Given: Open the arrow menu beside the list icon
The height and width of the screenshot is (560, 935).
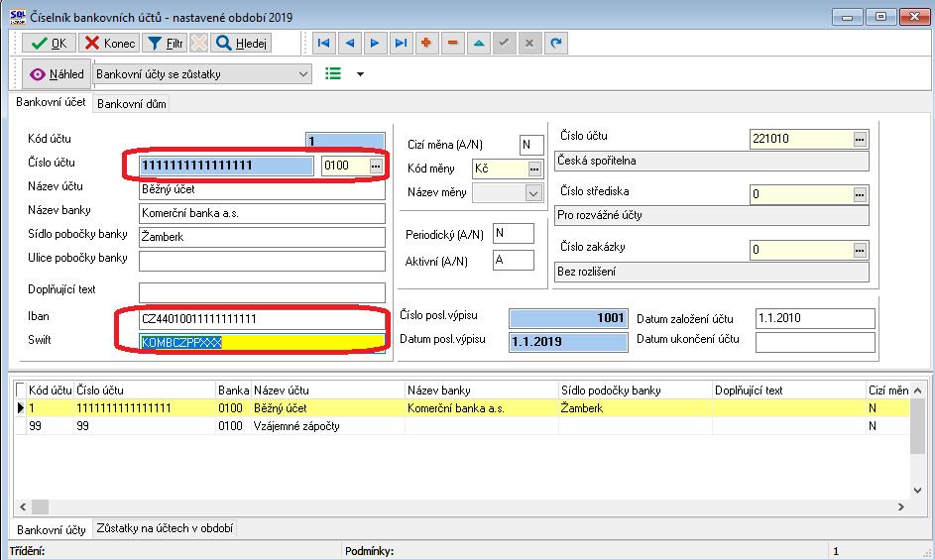Looking at the screenshot, I should click(360, 74).
